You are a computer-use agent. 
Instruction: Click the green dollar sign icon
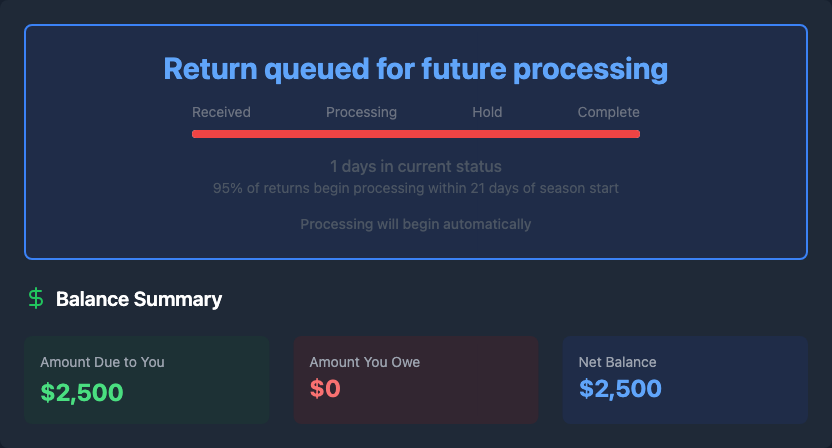tap(36, 298)
